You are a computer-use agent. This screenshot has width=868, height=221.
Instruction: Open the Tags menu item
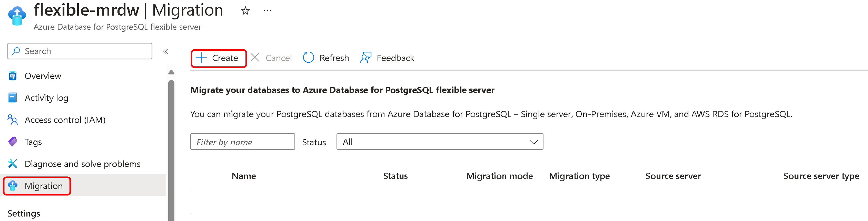tap(33, 142)
